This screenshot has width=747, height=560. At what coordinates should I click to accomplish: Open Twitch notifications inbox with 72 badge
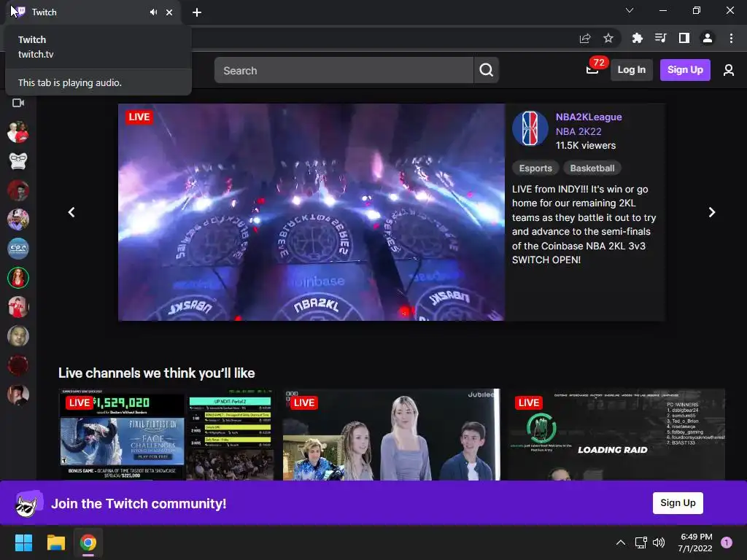point(592,69)
